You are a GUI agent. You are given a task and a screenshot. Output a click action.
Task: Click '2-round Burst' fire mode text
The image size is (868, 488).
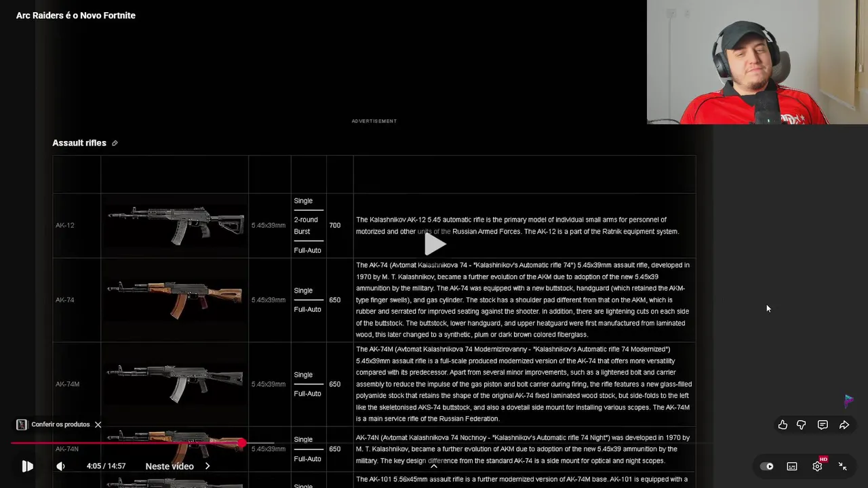click(306, 226)
